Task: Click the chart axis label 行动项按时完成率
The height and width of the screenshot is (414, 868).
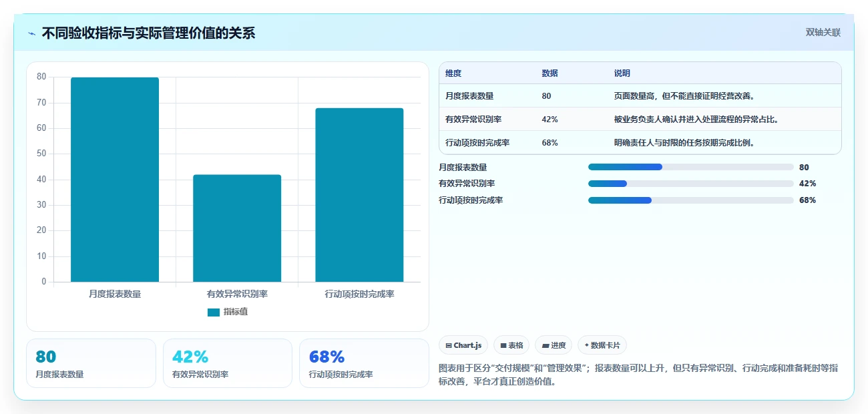Action: pyautogui.click(x=359, y=294)
